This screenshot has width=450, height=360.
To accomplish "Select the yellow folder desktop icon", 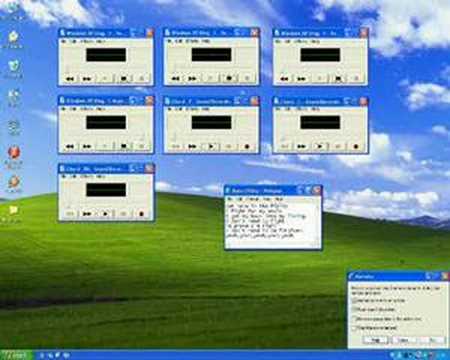I will coord(13,210).
